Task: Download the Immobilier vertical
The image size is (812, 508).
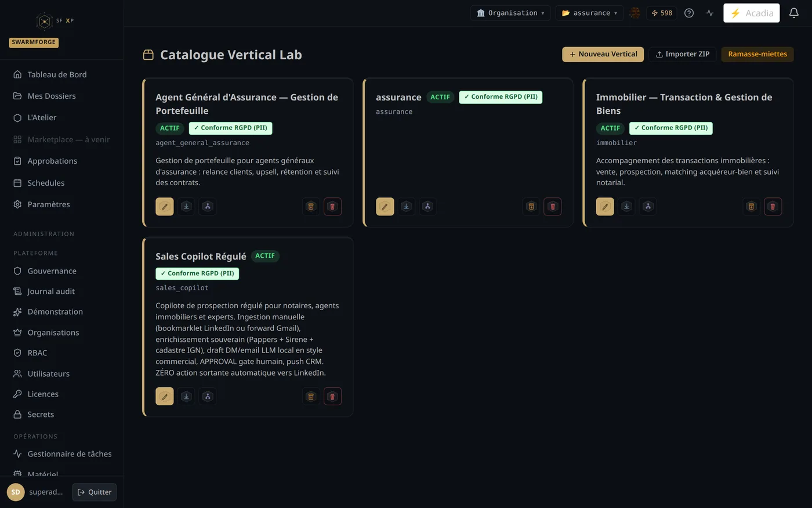Action: (626, 207)
